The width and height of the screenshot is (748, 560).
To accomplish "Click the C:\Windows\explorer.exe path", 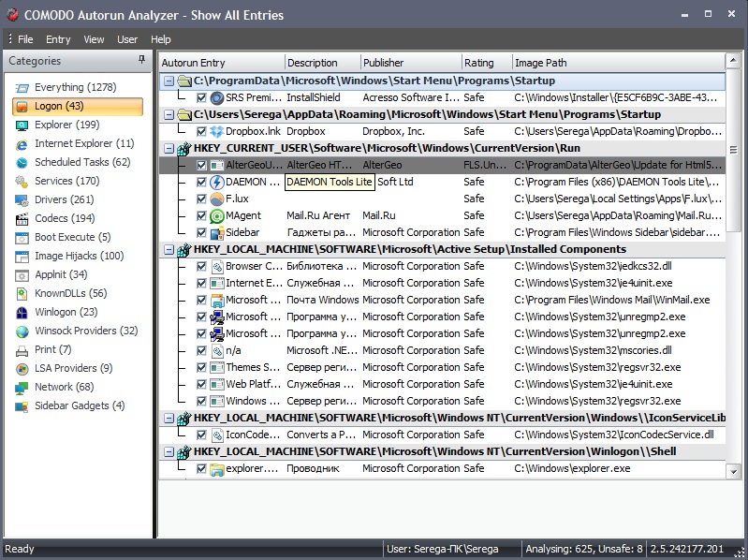I will (x=572, y=469).
